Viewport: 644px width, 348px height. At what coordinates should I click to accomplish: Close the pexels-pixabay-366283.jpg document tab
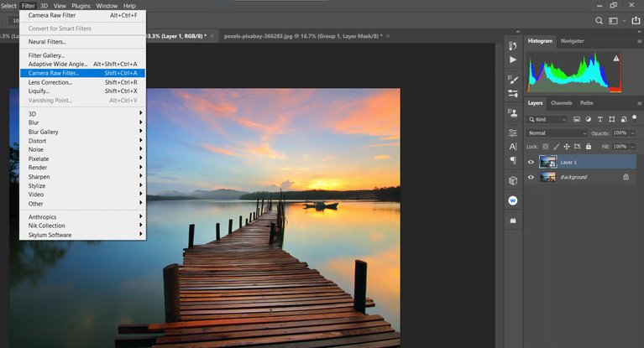tap(388, 36)
